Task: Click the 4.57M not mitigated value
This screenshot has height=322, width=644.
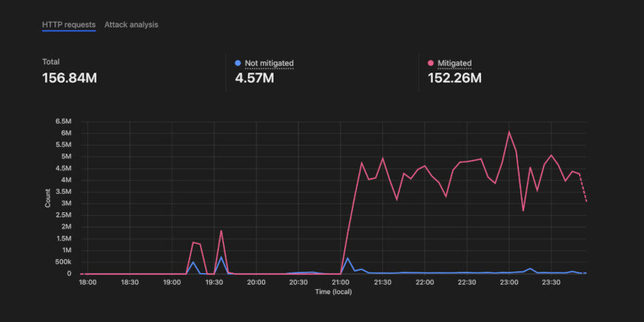Action: tap(254, 78)
